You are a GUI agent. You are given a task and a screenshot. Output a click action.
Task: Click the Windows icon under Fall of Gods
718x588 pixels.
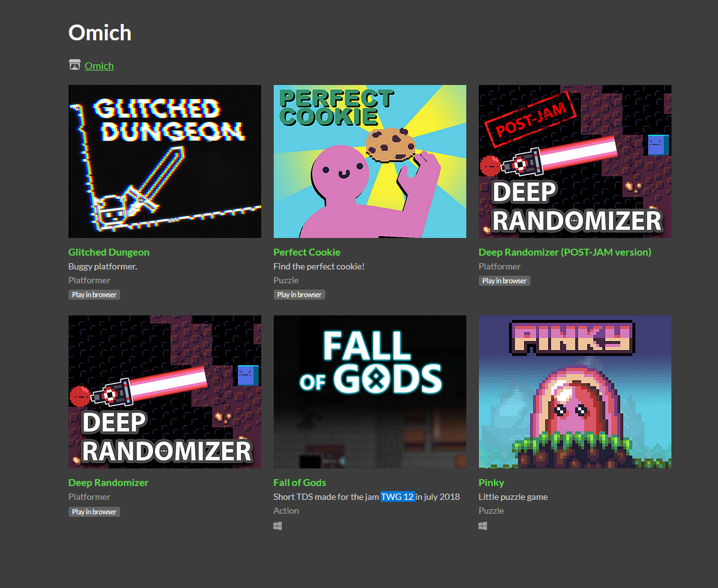coord(278,526)
